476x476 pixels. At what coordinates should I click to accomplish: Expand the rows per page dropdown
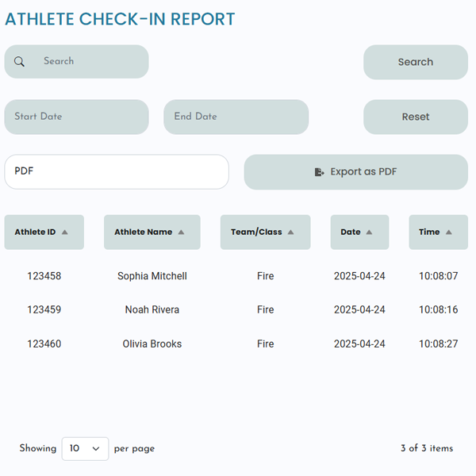[x=85, y=448]
